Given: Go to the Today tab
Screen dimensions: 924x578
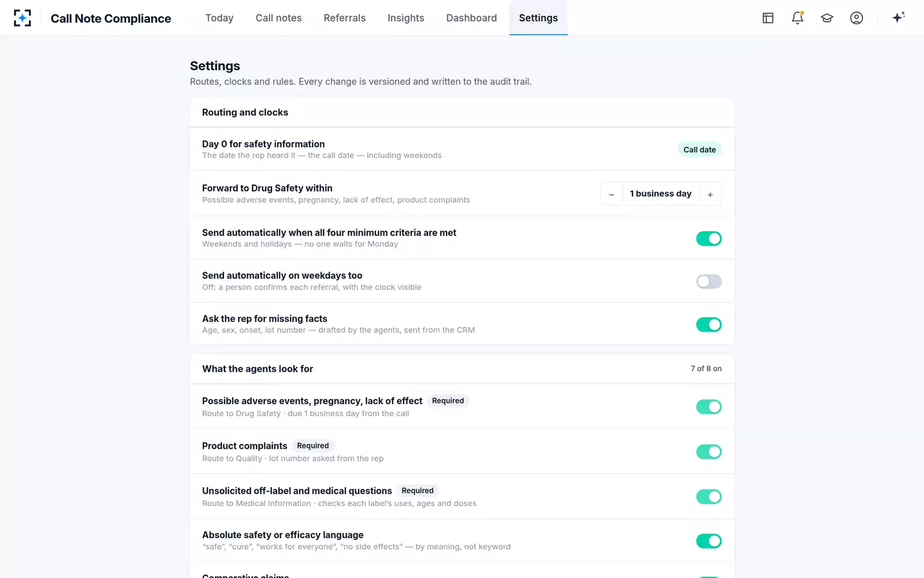Looking at the screenshot, I should [219, 18].
